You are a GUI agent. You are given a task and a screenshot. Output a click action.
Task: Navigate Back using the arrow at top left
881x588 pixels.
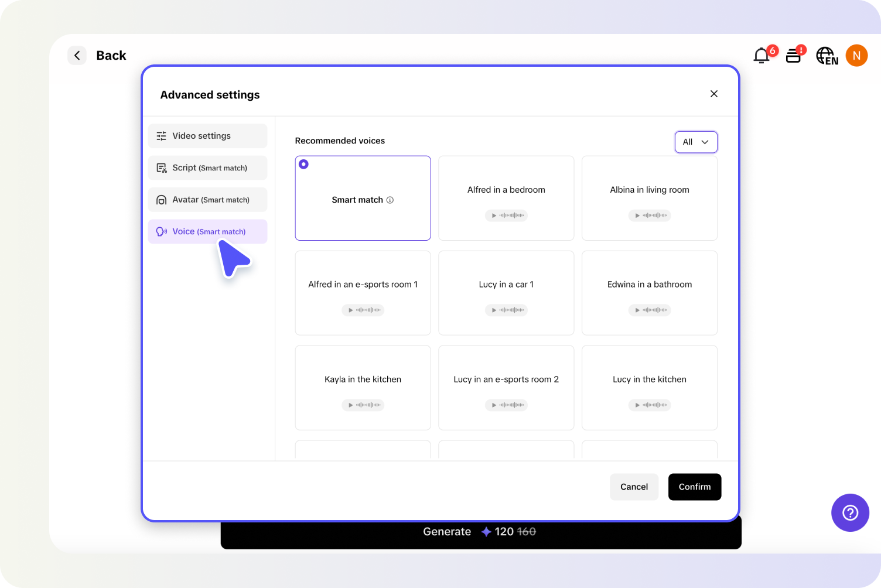[77, 55]
